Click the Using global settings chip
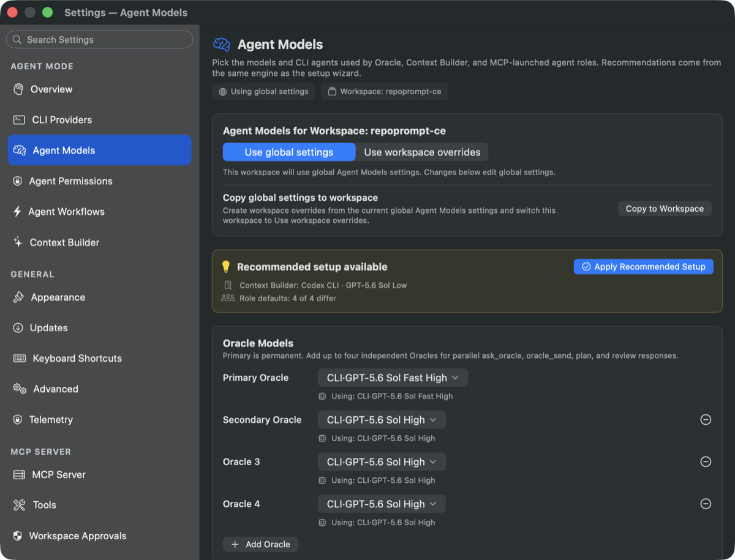Screen dimensions: 735x560 coord(264,92)
